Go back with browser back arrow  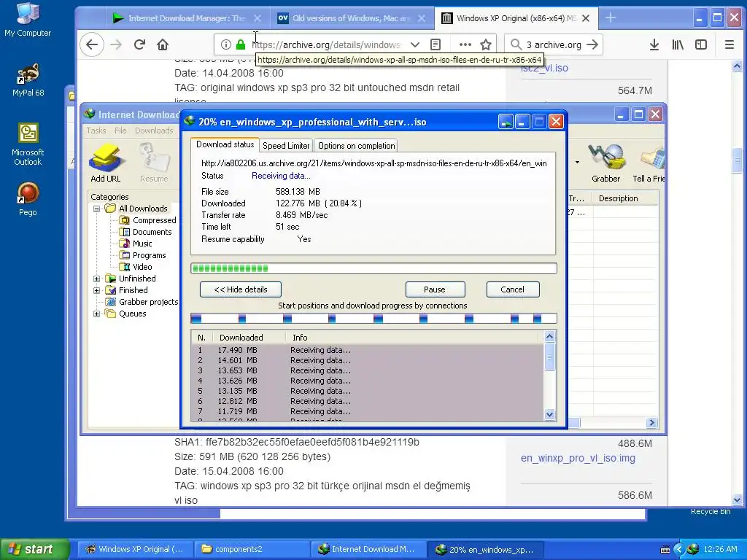click(92, 44)
